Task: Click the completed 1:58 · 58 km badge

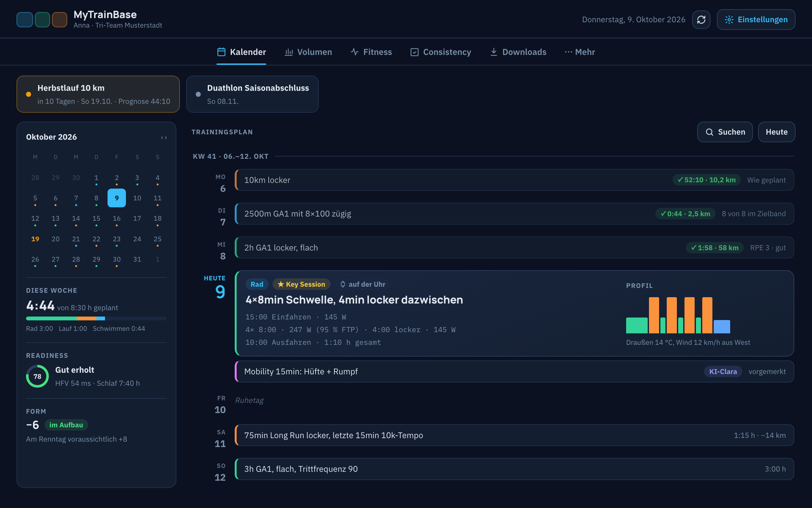Action: point(714,248)
